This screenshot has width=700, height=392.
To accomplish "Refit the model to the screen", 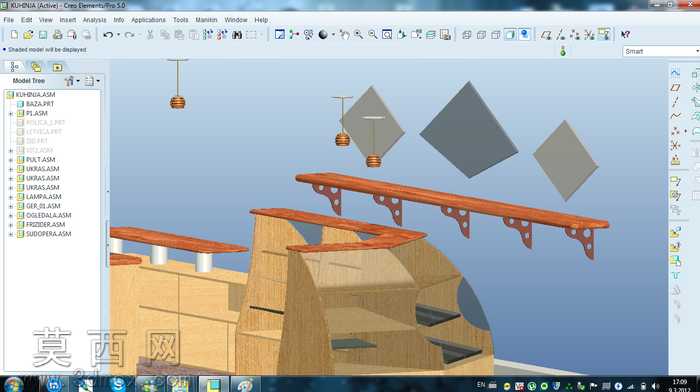I will pos(387,34).
